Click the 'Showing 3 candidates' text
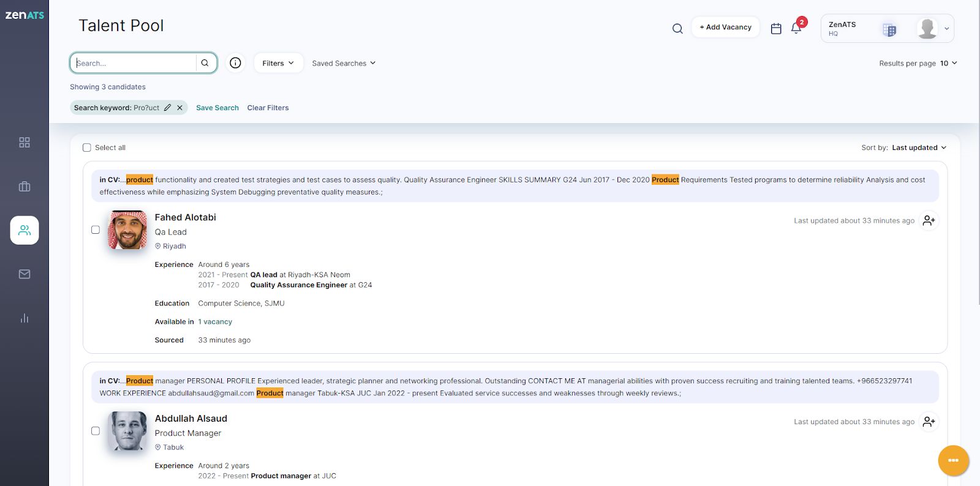 pyautogui.click(x=108, y=87)
